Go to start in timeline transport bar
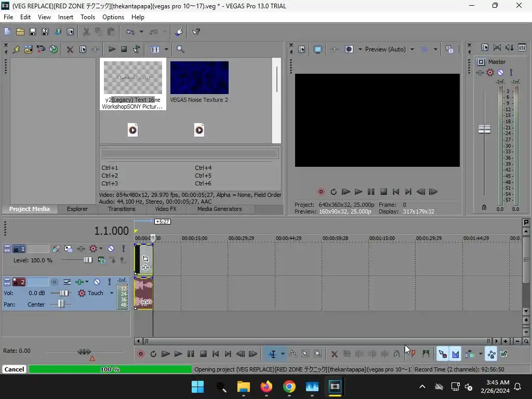The image size is (532, 399). 216,354
